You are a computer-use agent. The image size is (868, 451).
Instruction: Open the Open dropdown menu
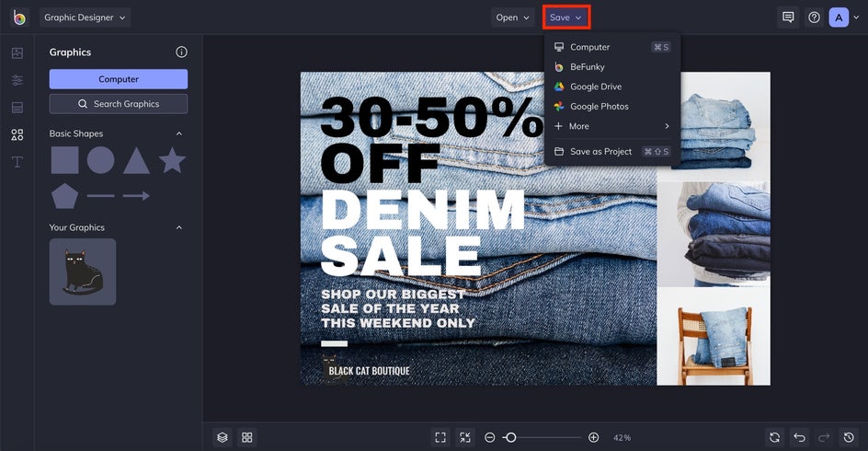tap(512, 17)
